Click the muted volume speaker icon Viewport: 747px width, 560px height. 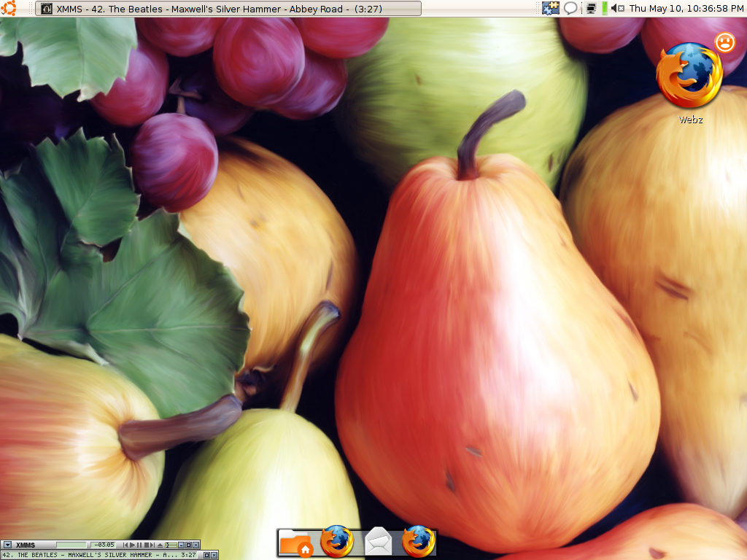[x=617, y=8]
